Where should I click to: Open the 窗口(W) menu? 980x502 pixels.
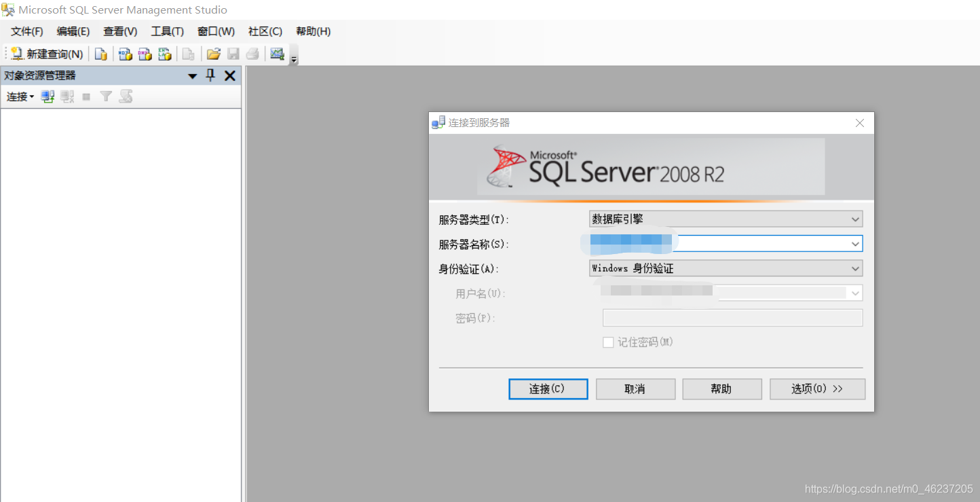coord(216,31)
